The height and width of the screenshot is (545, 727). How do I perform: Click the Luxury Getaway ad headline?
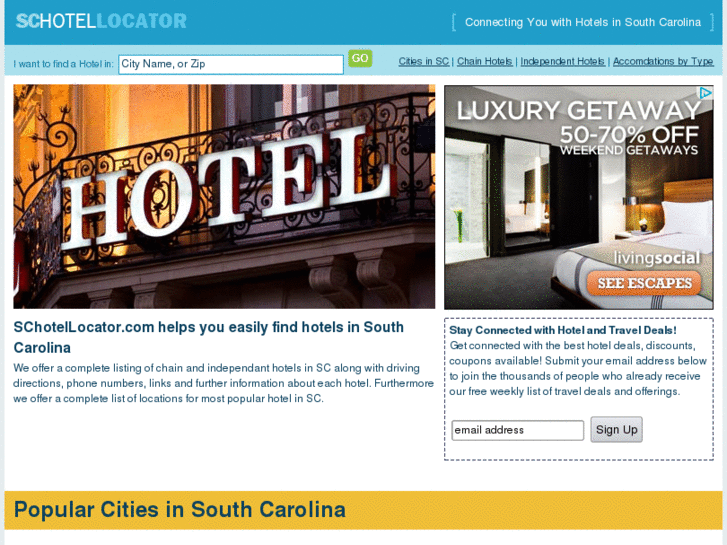tap(578, 110)
